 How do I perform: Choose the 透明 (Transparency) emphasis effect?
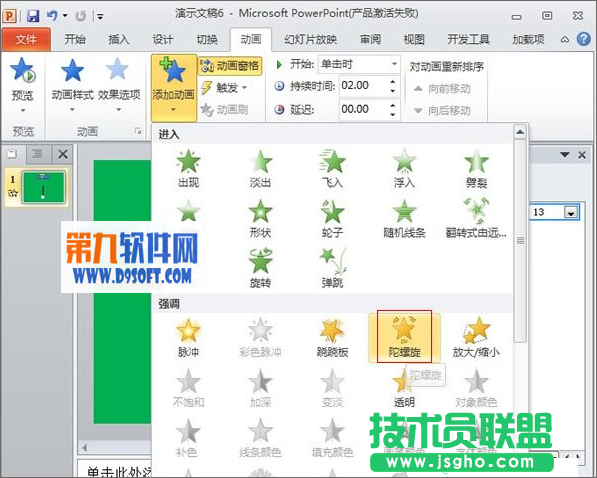tap(403, 389)
